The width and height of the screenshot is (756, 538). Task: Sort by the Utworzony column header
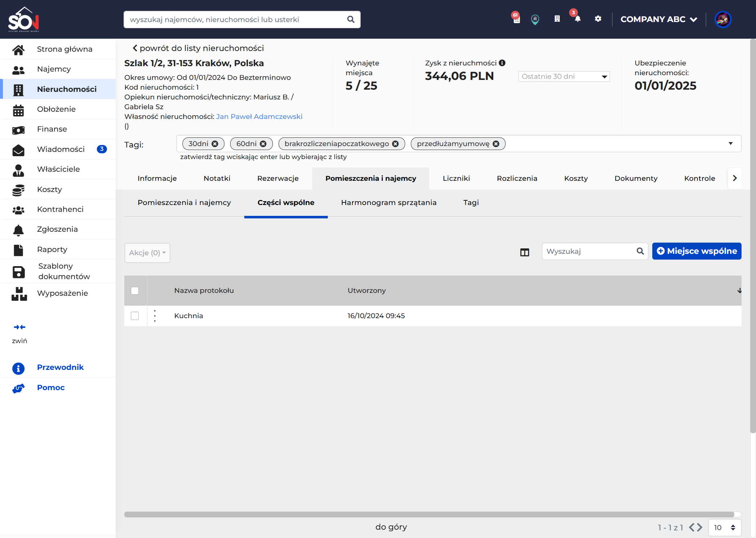(366, 291)
